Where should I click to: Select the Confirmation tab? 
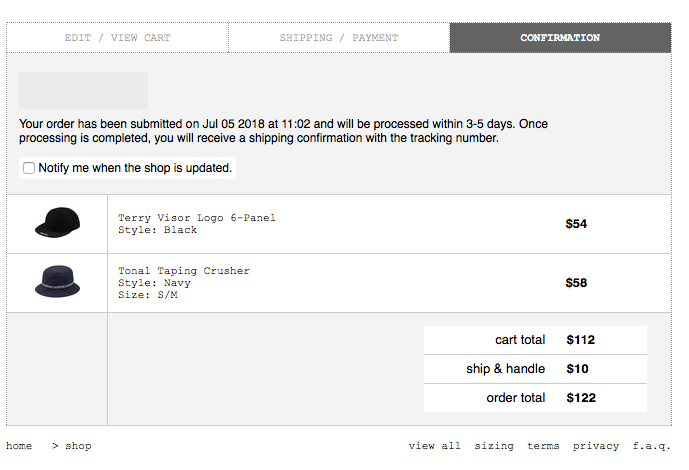point(560,38)
